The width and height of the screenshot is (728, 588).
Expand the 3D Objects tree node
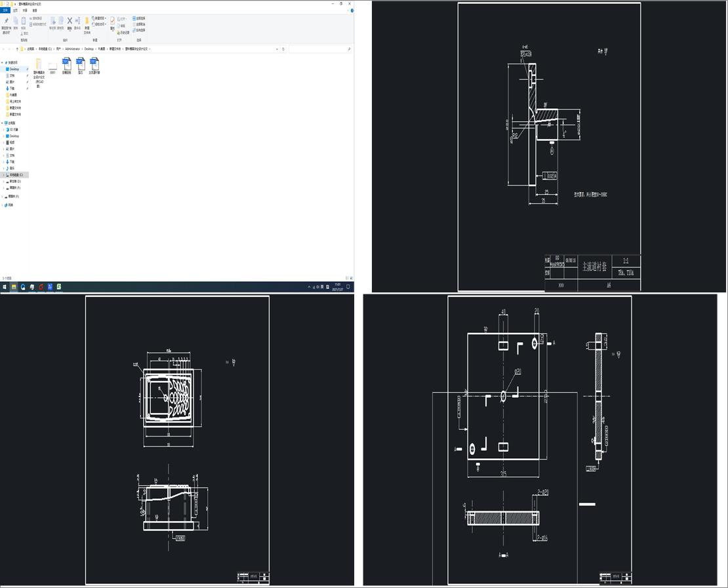tap(4, 130)
